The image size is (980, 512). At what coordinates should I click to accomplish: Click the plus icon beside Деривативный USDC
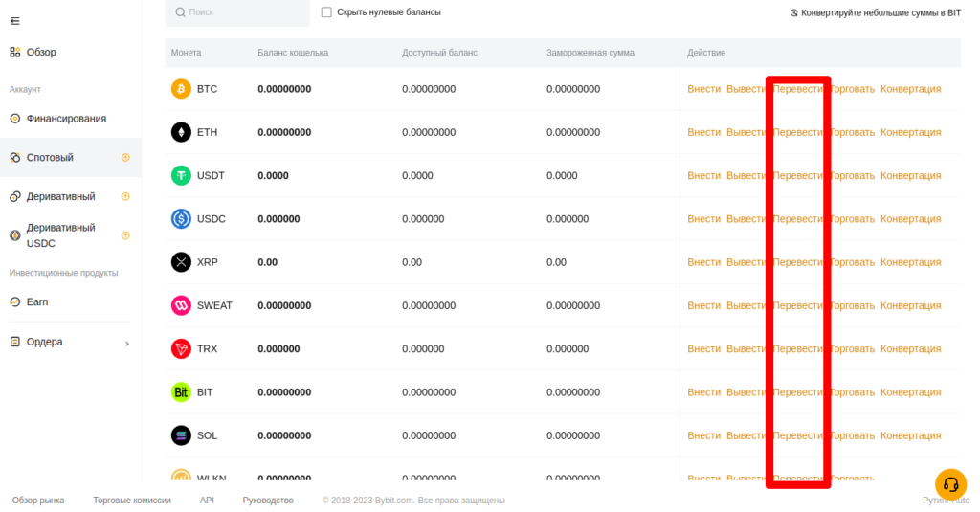[125, 235]
